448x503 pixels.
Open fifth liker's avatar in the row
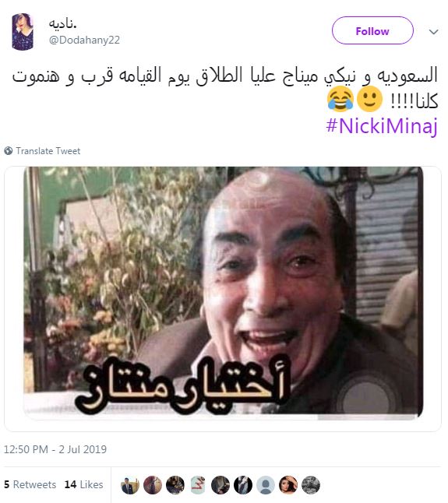click(220, 485)
